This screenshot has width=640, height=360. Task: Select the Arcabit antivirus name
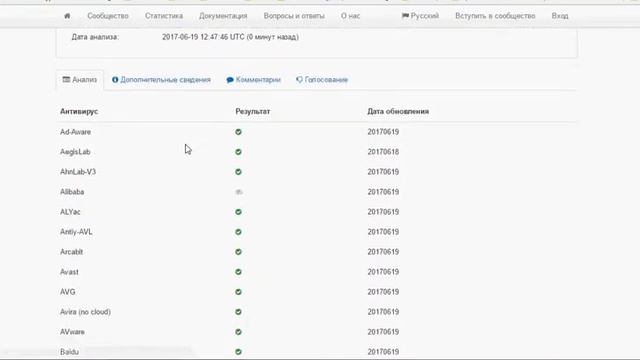(71, 252)
